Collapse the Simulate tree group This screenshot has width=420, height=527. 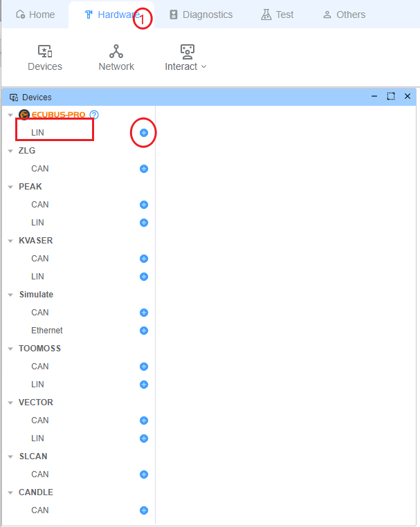pos(10,295)
